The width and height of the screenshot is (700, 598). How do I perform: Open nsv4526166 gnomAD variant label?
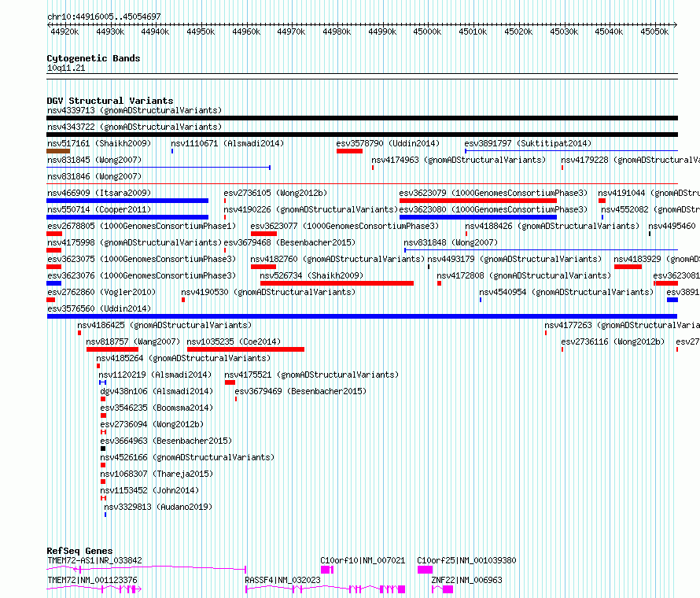coord(187,457)
